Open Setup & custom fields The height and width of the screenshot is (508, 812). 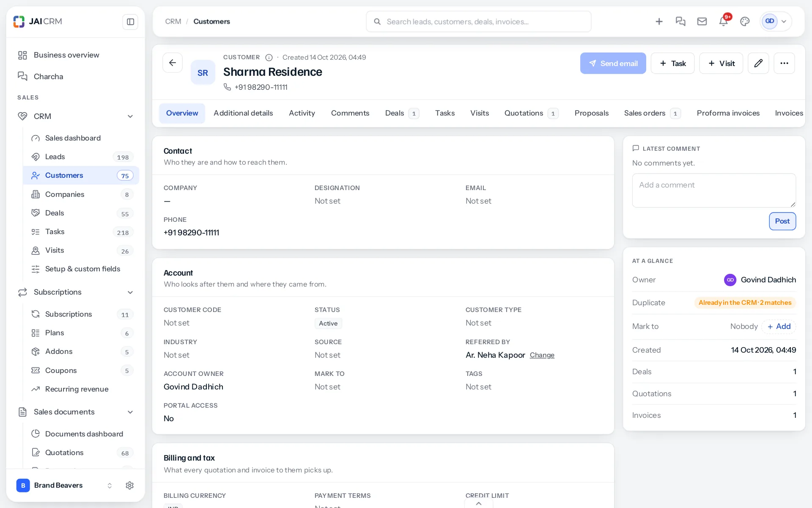81,269
